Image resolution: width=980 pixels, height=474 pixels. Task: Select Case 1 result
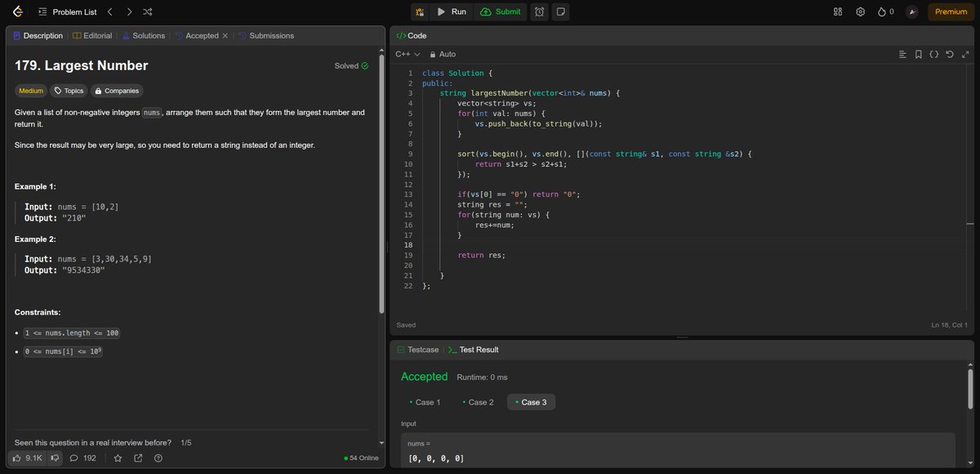point(425,402)
